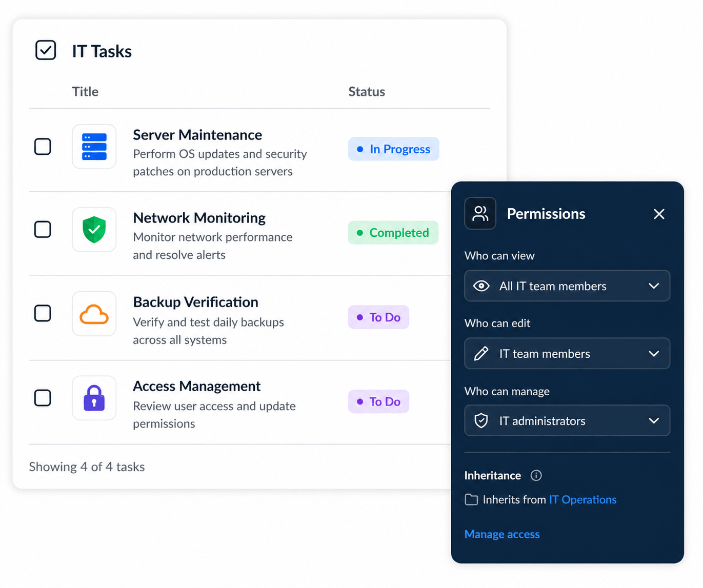Click the Inheritance heading text
This screenshot has height=588, width=703.
pos(493,476)
